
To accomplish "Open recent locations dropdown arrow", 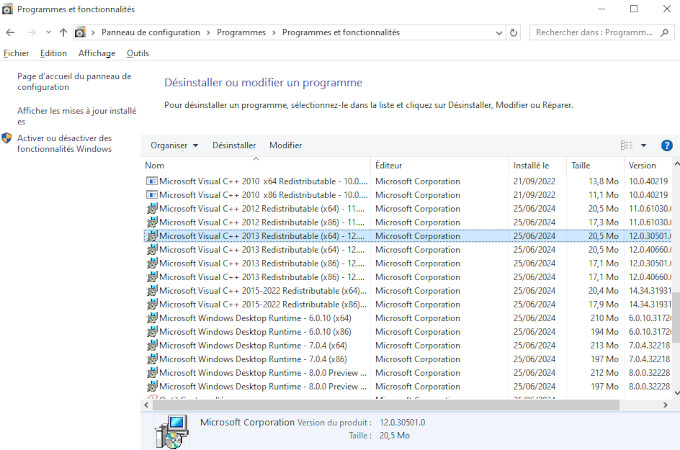I will pos(48,33).
